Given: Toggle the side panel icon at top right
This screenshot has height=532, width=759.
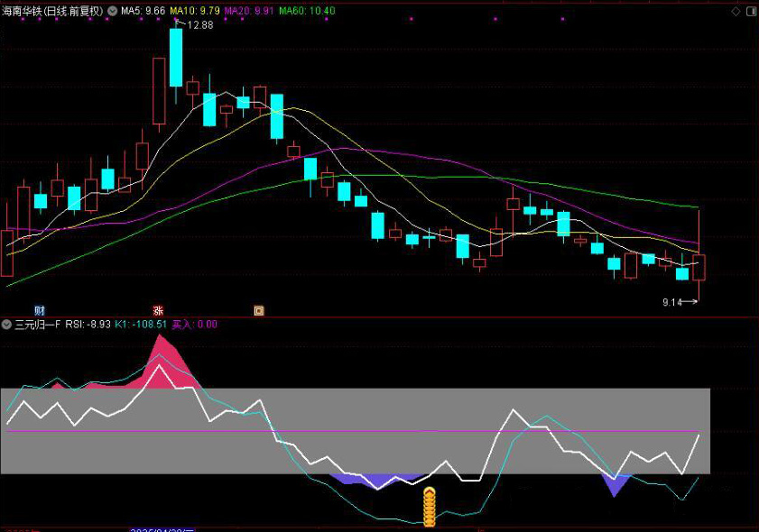Looking at the screenshot, I should (750, 10).
